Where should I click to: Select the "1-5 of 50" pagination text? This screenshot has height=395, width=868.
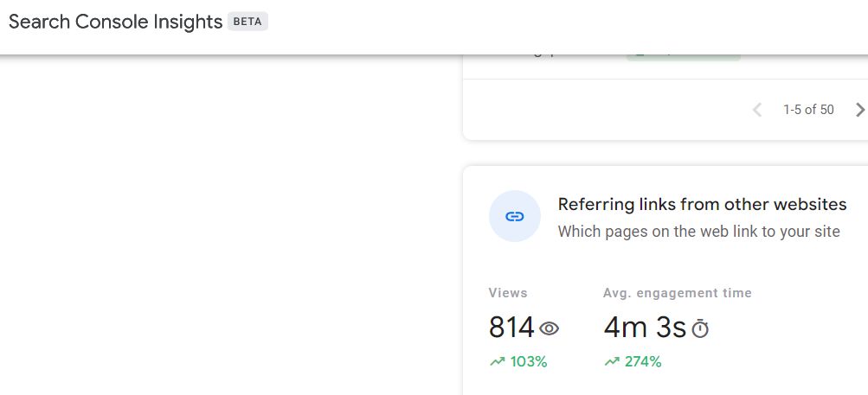click(x=808, y=110)
